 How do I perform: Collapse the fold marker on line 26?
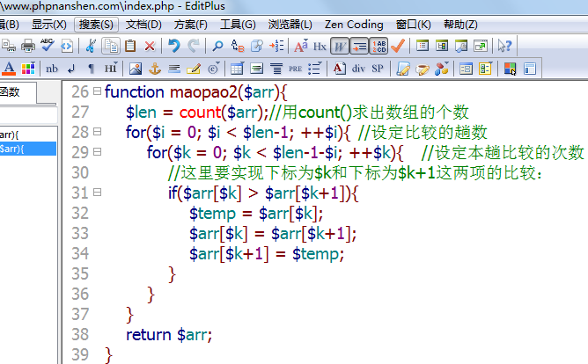pyautogui.click(x=97, y=91)
